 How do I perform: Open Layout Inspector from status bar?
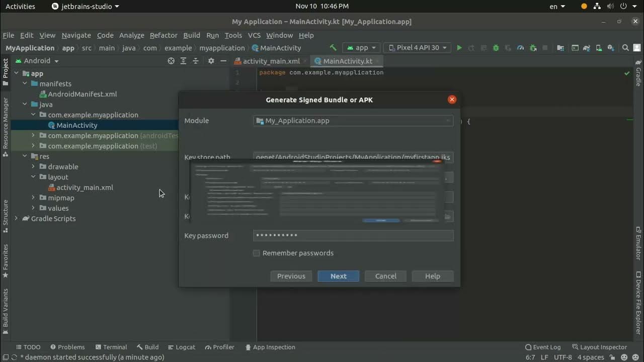(599, 347)
